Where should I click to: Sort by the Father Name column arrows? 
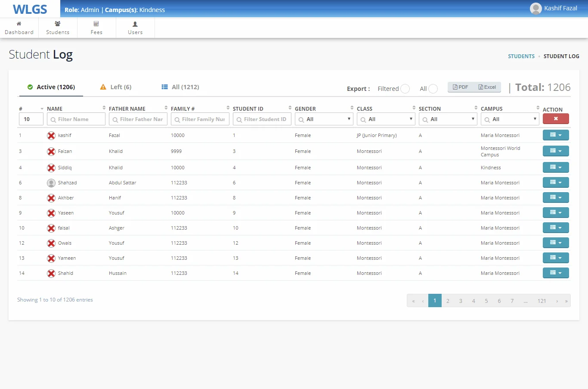(x=166, y=108)
